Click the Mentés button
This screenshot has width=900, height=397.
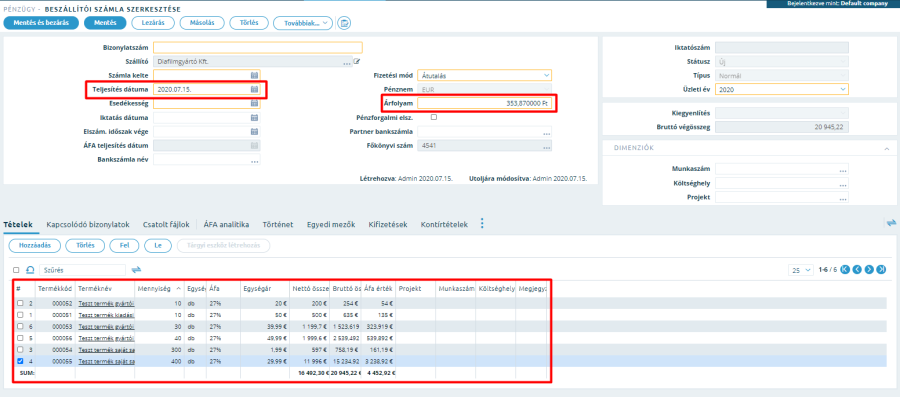[104, 23]
